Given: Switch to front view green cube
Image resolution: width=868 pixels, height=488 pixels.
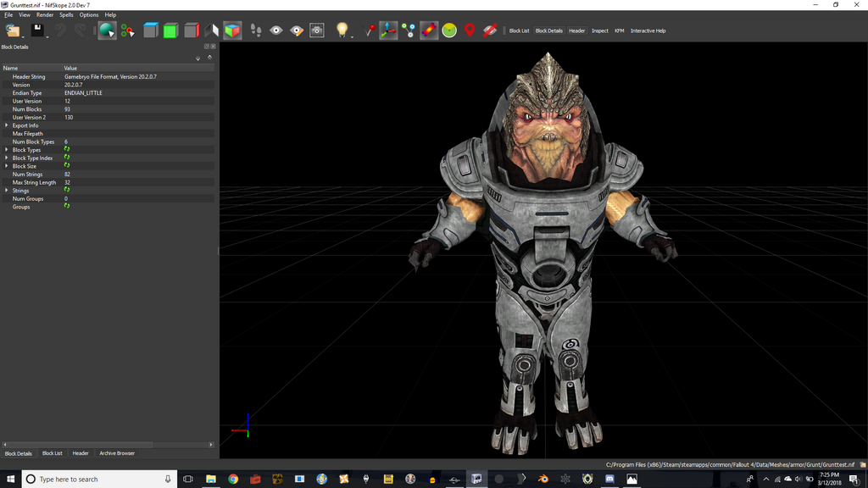Looking at the screenshot, I should [170, 30].
